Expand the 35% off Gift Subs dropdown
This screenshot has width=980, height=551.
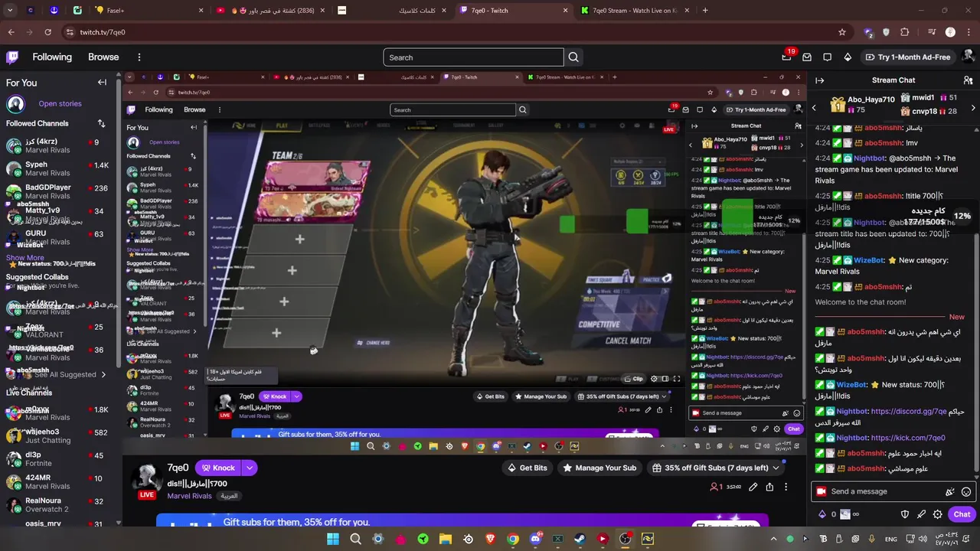(x=776, y=468)
